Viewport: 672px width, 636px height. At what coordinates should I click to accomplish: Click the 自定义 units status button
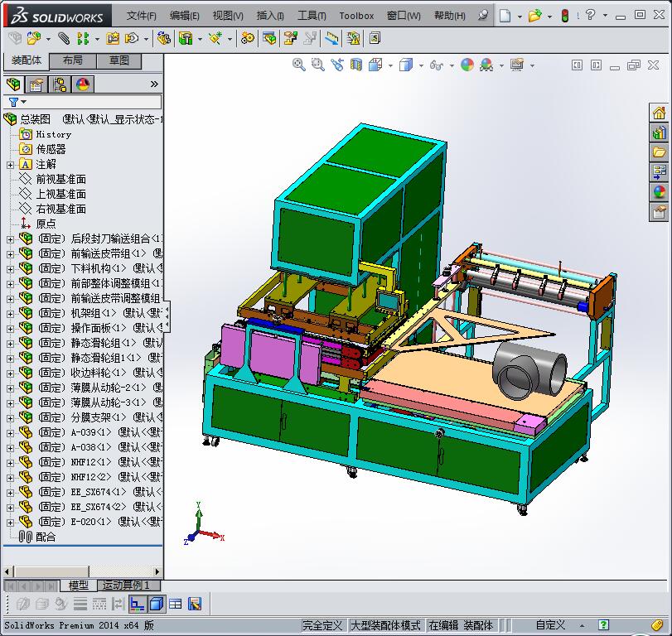click(x=550, y=625)
